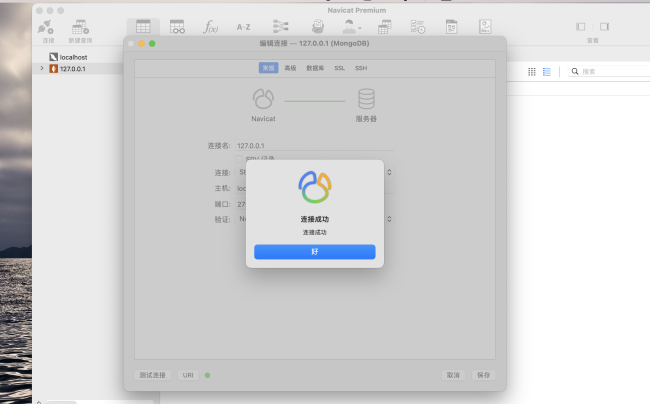
Task: Click the 测试连接 button
Action: (x=153, y=375)
